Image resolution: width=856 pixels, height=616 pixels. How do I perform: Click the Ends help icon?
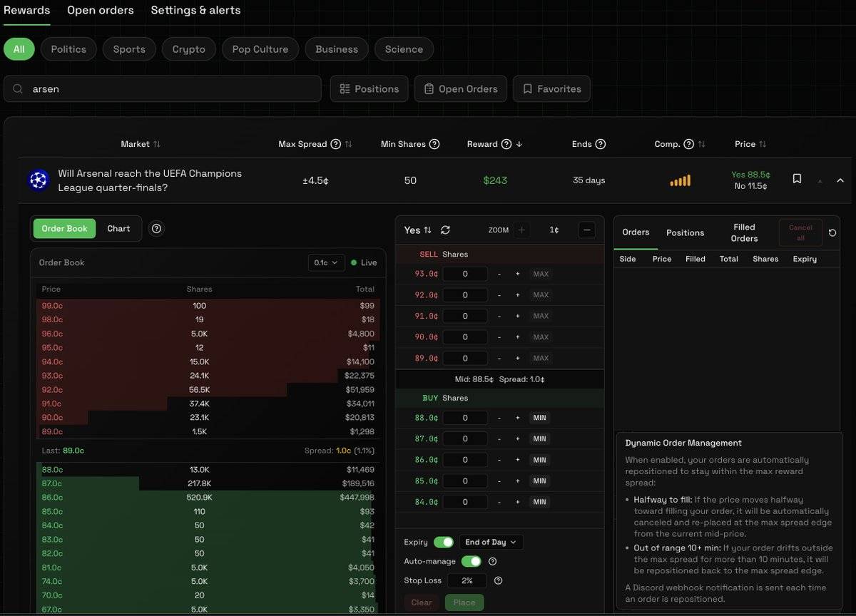pyautogui.click(x=601, y=144)
